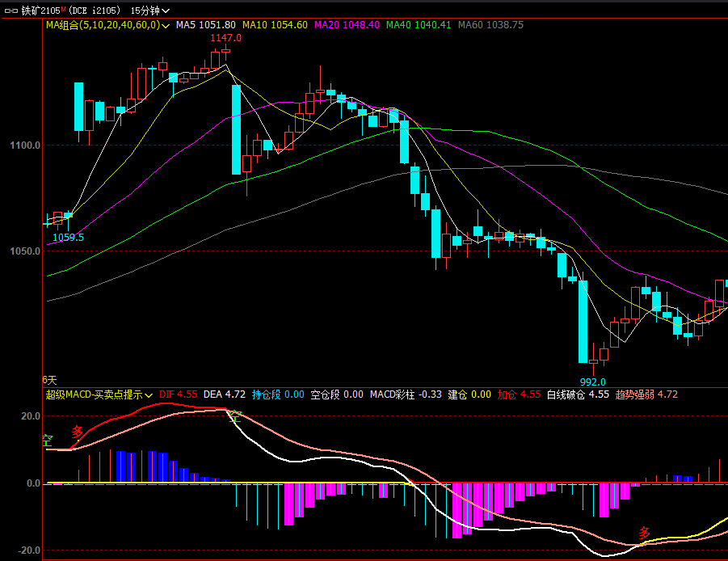Expand the MA组合(5,10,20,40,60,0) indicator dropdown

pyautogui.click(x=107, y=25)
